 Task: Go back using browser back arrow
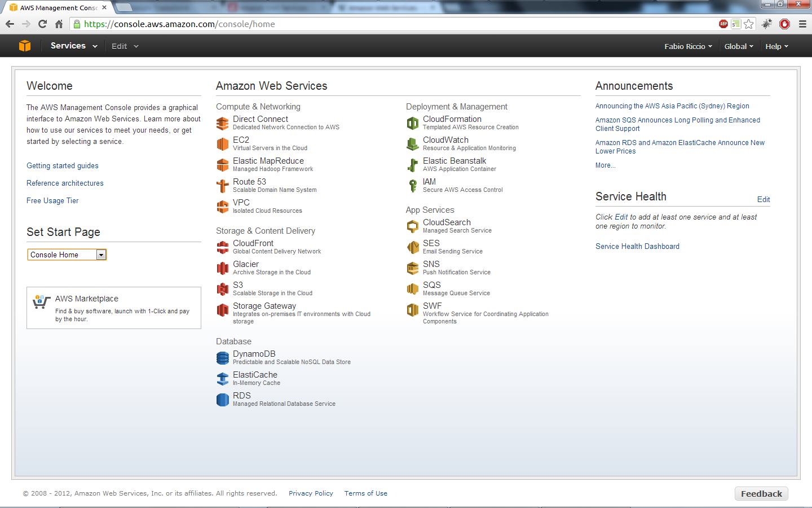click(x=10, y=24)
